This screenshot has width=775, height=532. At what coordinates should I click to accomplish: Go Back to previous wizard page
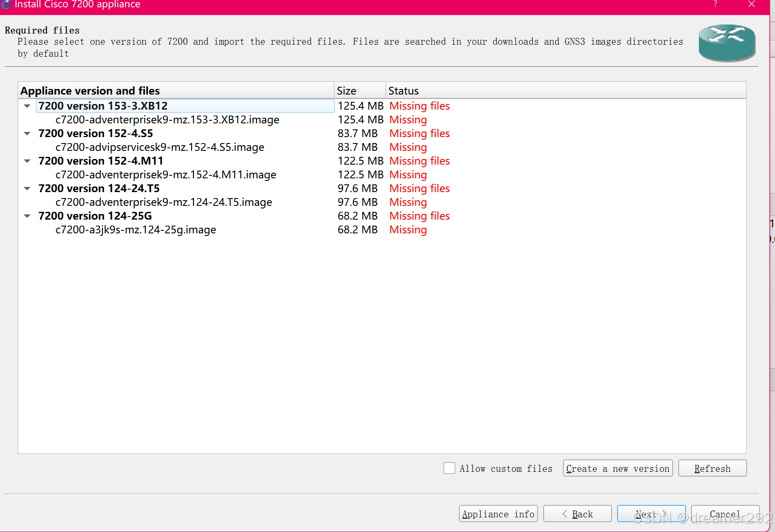coord(577,514)
